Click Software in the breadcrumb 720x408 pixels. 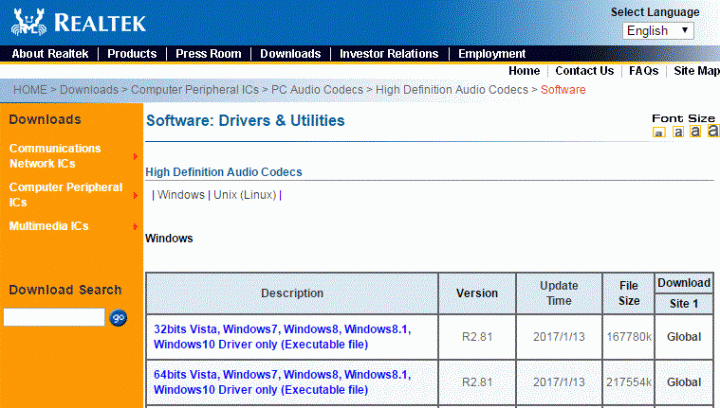point(563,89)
